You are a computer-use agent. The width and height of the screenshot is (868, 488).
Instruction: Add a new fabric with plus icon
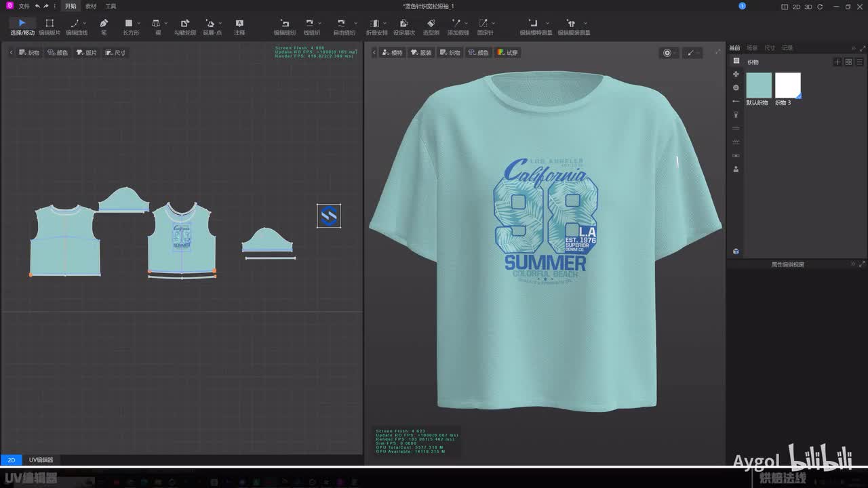tap(838, 62)
